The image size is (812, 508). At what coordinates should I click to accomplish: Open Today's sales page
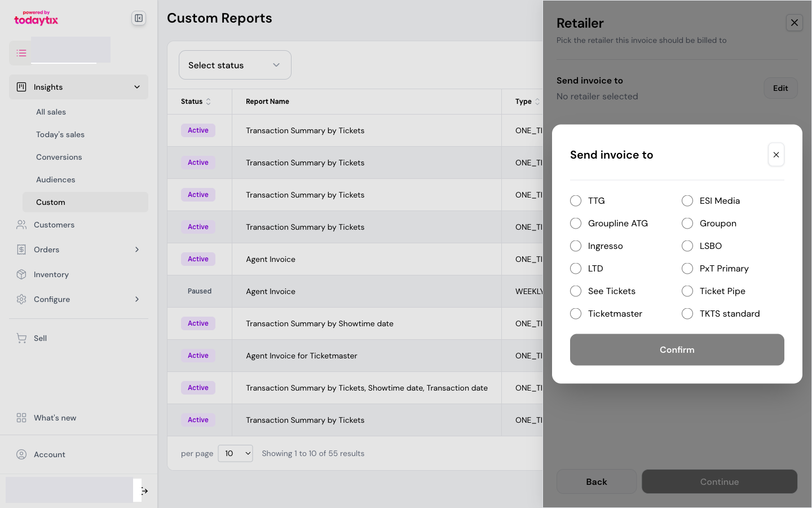coord(85,134)
